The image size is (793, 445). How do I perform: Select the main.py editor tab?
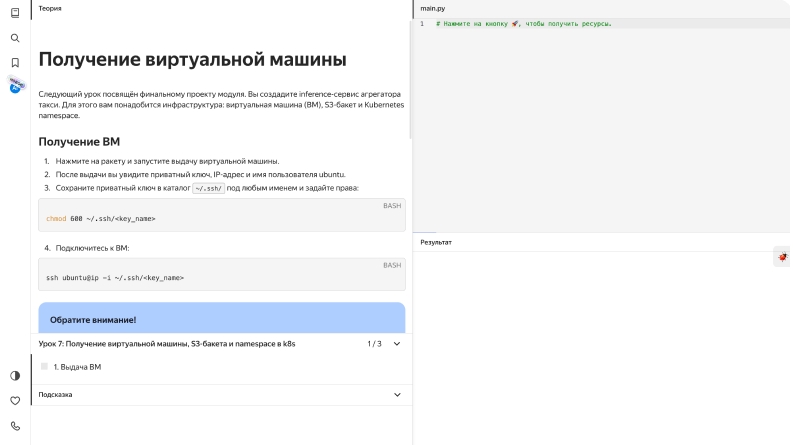tap(433, 7)
